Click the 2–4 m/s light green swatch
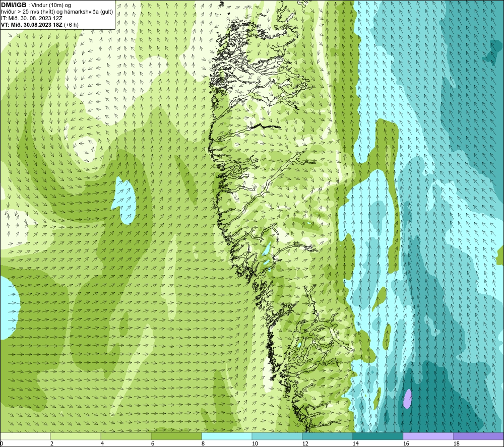Image resolution: width=504 pixels, height=447 pixels. [x=76, y=436]
